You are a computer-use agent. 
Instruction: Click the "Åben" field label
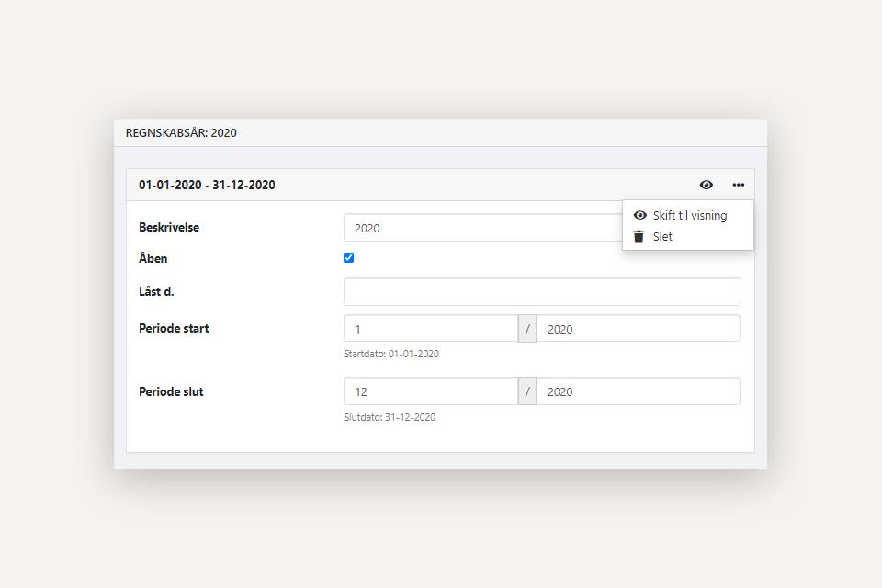click(153, 258)
